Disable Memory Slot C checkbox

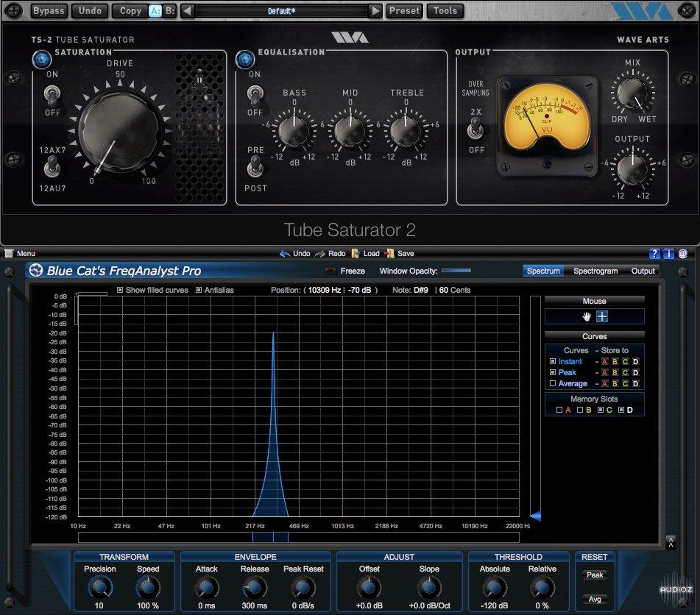click(601, 410)
